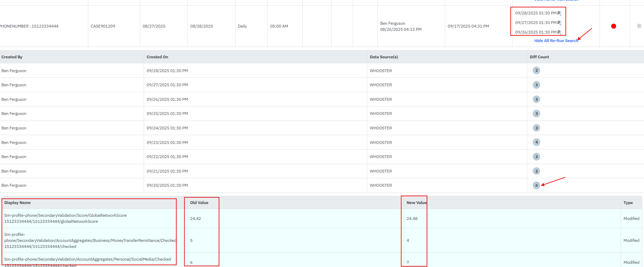Expand diff count 4 badge for 09/23/2025

[x=536, y=142]
